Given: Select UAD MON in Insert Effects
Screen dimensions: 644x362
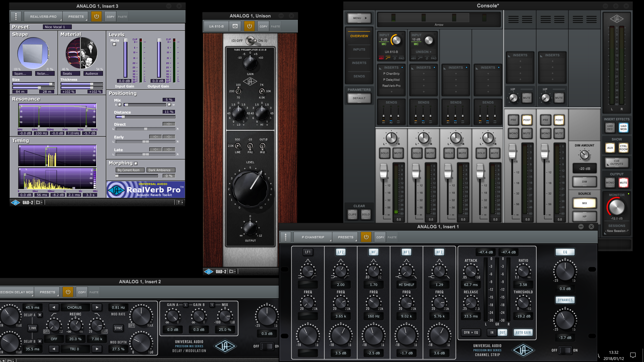Looking at the screenshot, I should click(x=623, y=128).
